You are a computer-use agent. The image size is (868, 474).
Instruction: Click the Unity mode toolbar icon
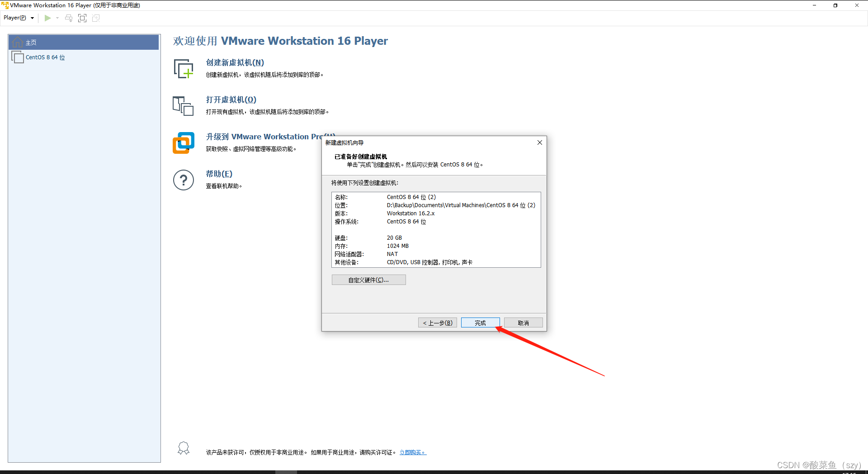click(96, 18)
